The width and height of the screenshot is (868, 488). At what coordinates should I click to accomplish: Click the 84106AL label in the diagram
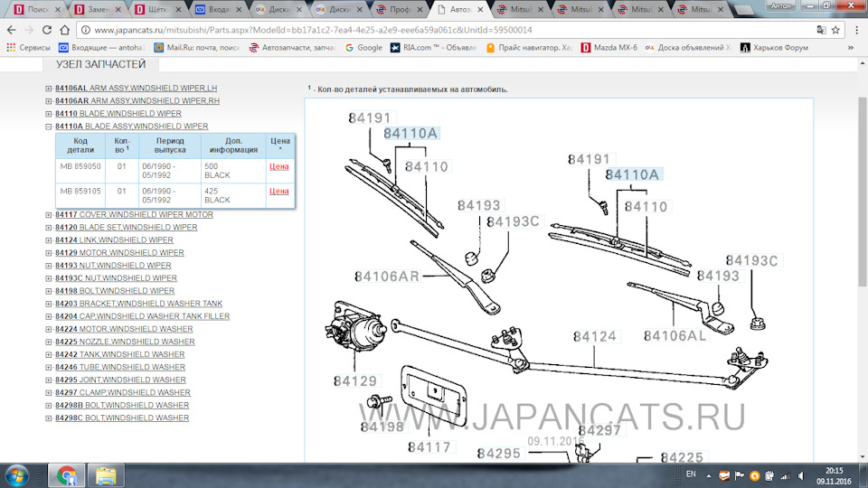tap(675, 336)
